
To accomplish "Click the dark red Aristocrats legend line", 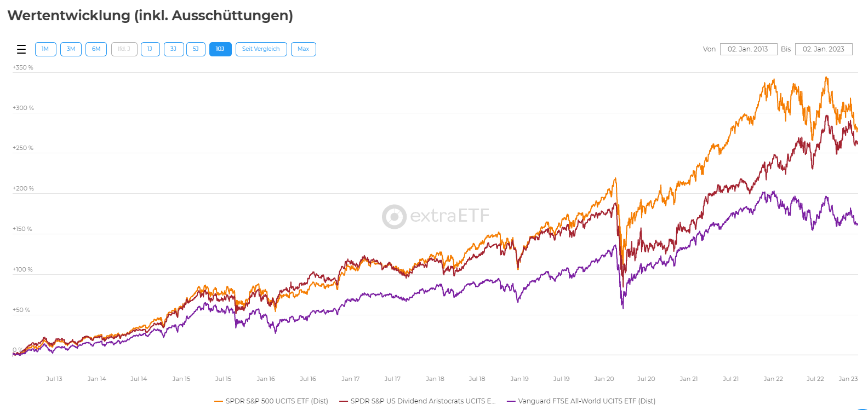I will pos(344,401).
